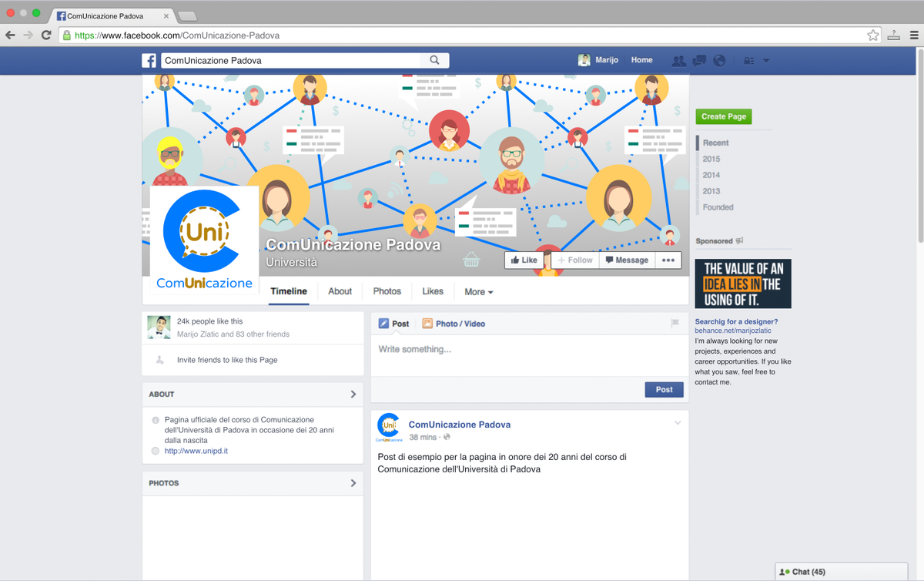This screenshot has width=924, height=581.
Task: Bookmark this page with the star icon
Action: (873, 35)
